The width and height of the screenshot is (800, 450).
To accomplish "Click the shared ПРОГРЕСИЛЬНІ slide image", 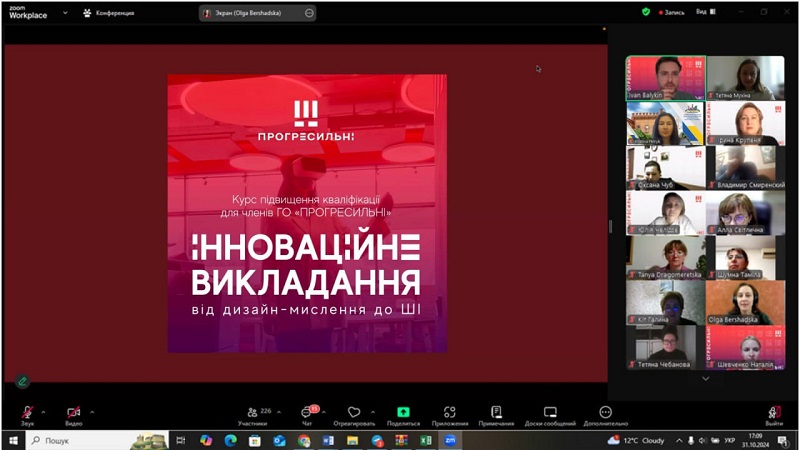I will tap(307, 213).
